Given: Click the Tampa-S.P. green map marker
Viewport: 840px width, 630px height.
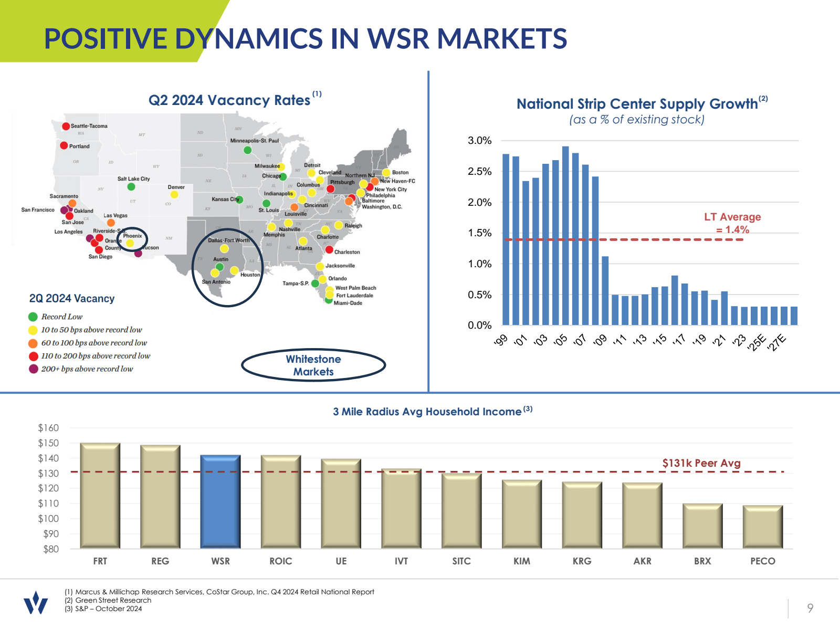Looking at the screenshot, I should tap(315, 283).
